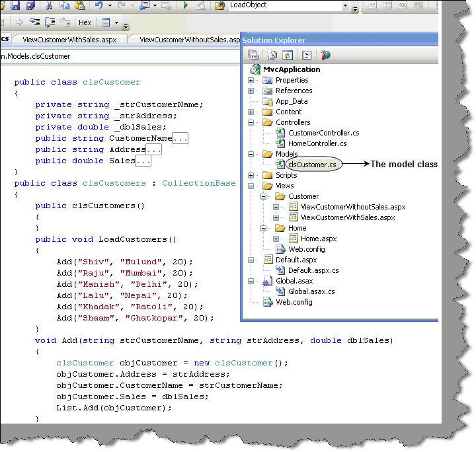
Task: Toggle the Hex display button
Action: 85,22
